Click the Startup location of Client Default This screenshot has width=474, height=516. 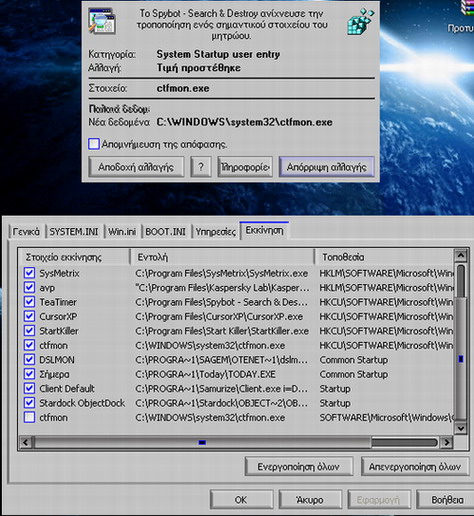pyautogui.click(x=335, y=389)
